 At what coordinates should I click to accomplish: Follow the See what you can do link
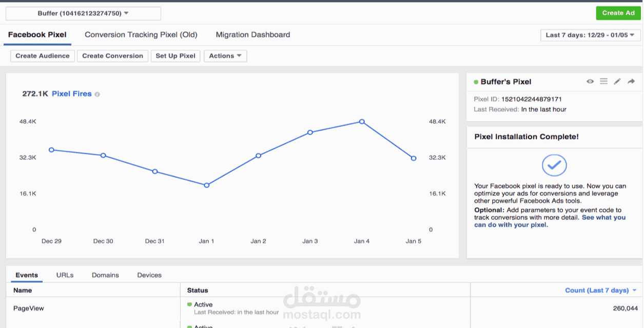550,221
